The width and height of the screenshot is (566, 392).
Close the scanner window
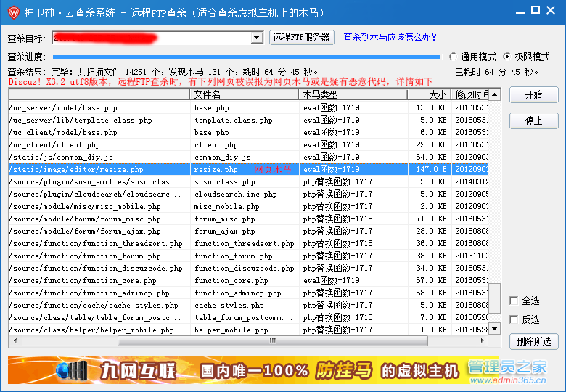[551, 10]
